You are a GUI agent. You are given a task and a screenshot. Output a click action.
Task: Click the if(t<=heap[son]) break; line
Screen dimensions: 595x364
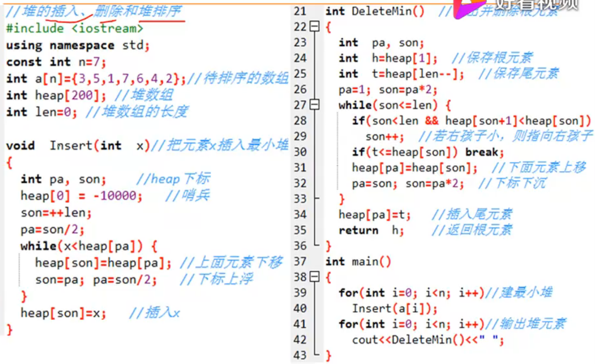pos(428,152)
